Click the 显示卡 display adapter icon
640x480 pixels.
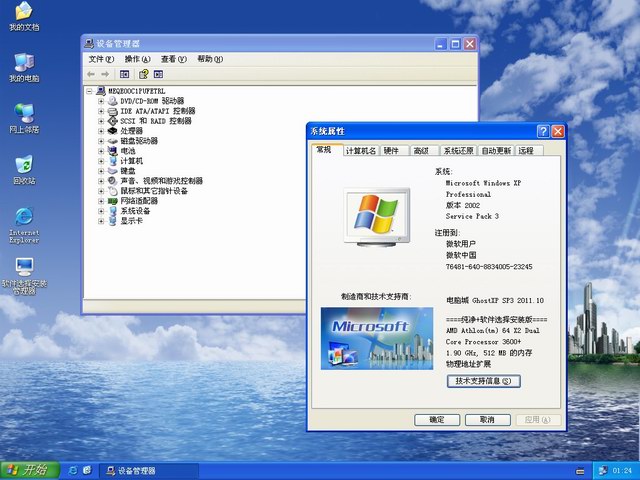point(112,221)
